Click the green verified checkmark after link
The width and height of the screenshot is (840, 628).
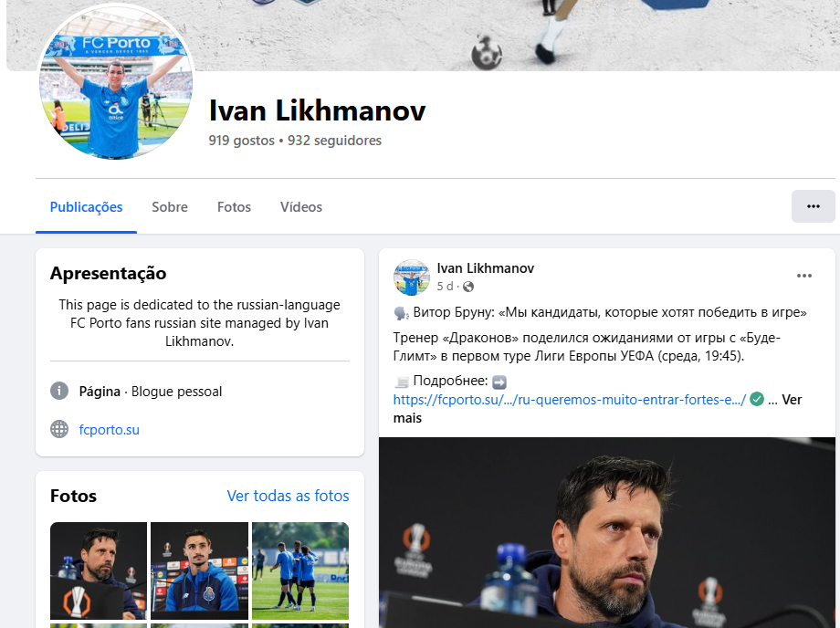[756, 399]
